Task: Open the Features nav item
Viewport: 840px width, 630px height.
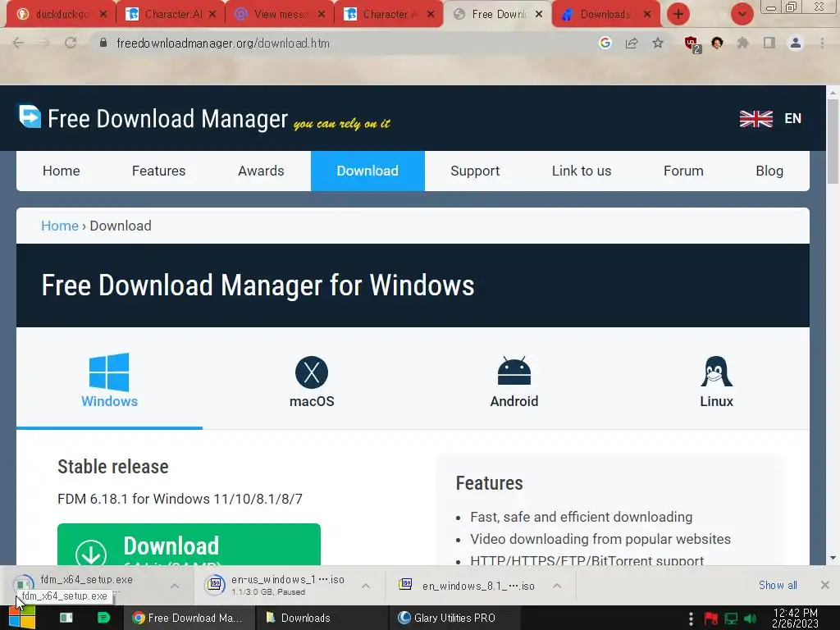Action: [158, 171]
